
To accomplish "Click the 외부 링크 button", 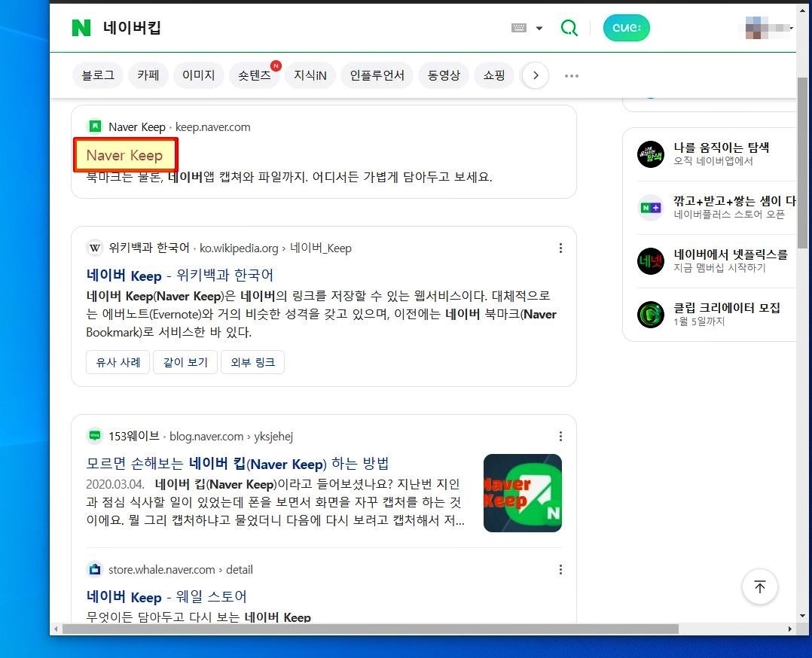I will (x=253, y=362).
